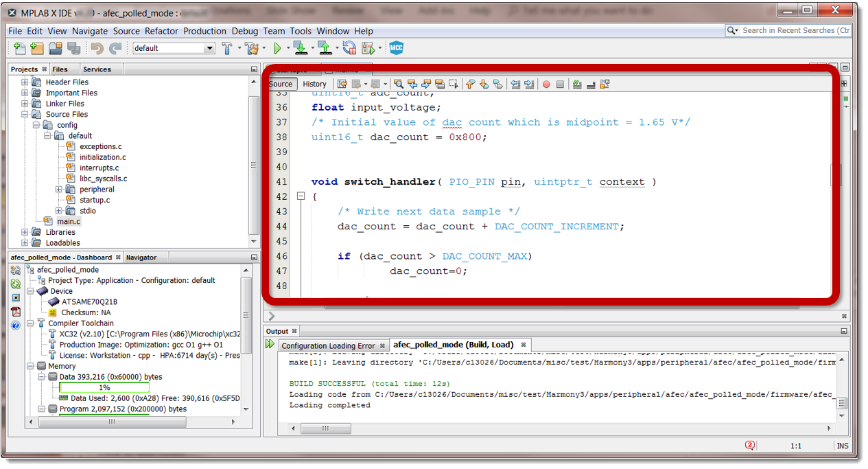The height and width of the screenshot is (469, 868).
Task: Open the Debug menu
Action: (244, 31)
